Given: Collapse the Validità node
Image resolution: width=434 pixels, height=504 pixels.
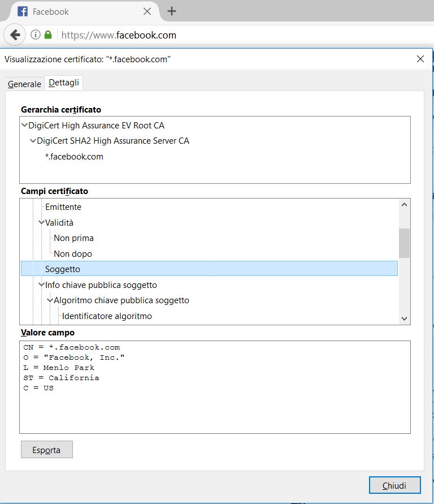Looking at the screenshot, I should [x=41, y=222].
